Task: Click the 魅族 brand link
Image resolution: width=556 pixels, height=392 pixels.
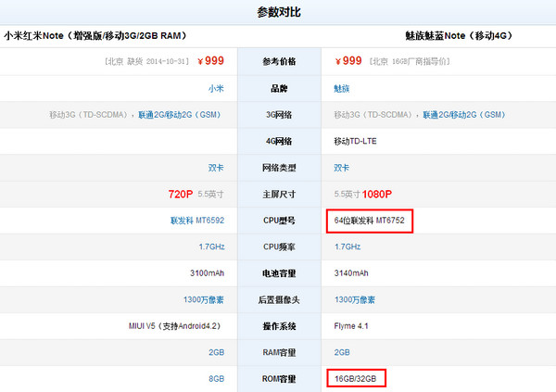Action: [x=341, y=88]
